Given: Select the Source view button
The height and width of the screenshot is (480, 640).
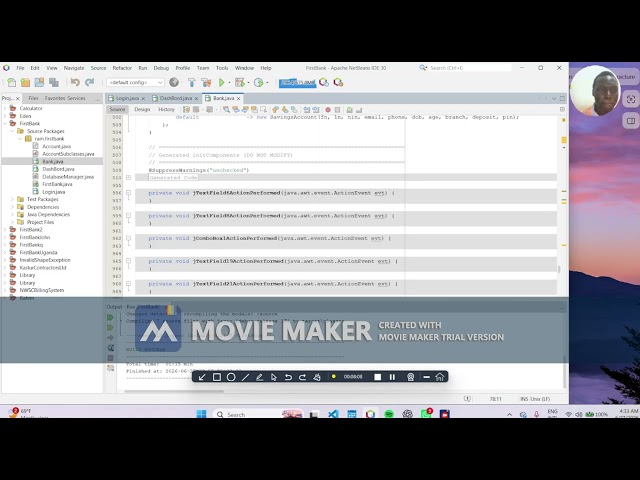Looking at the screenshot, I should click(117, 109).
